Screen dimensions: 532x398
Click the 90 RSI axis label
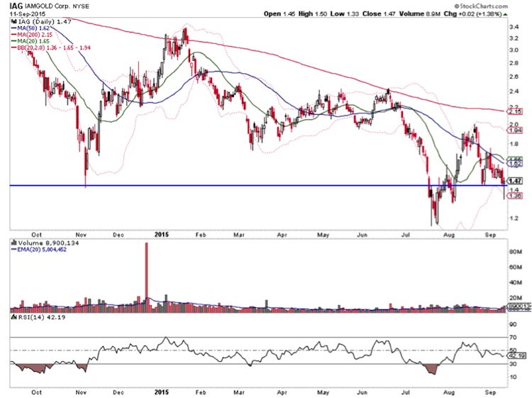pyautogui.click(x=513, y=325)
